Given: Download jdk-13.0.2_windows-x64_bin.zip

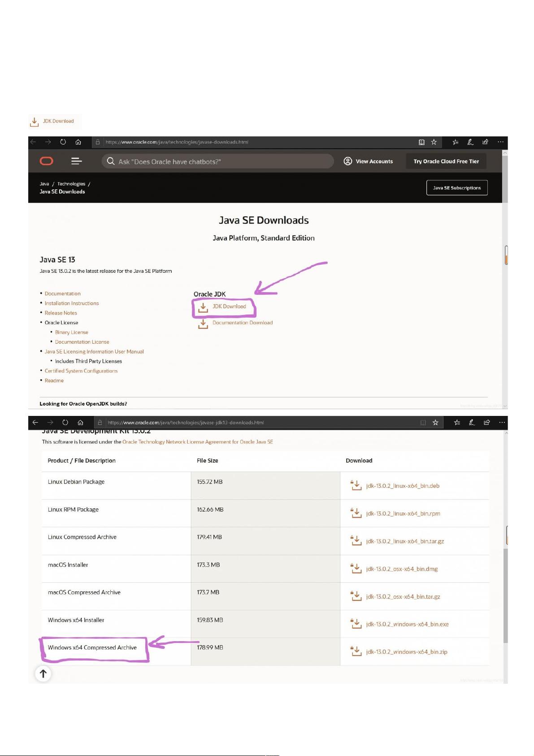Looking at the screenshot, I should click(406, 652).
